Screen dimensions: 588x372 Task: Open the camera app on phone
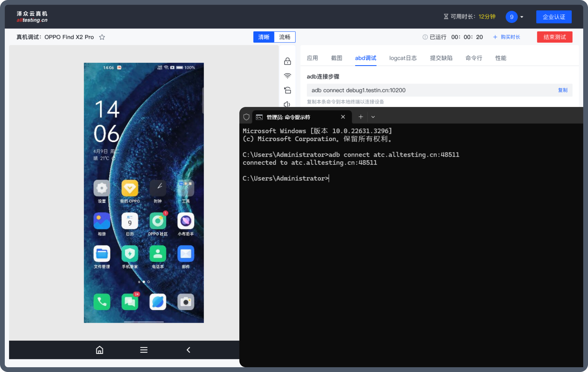point(186,302)
